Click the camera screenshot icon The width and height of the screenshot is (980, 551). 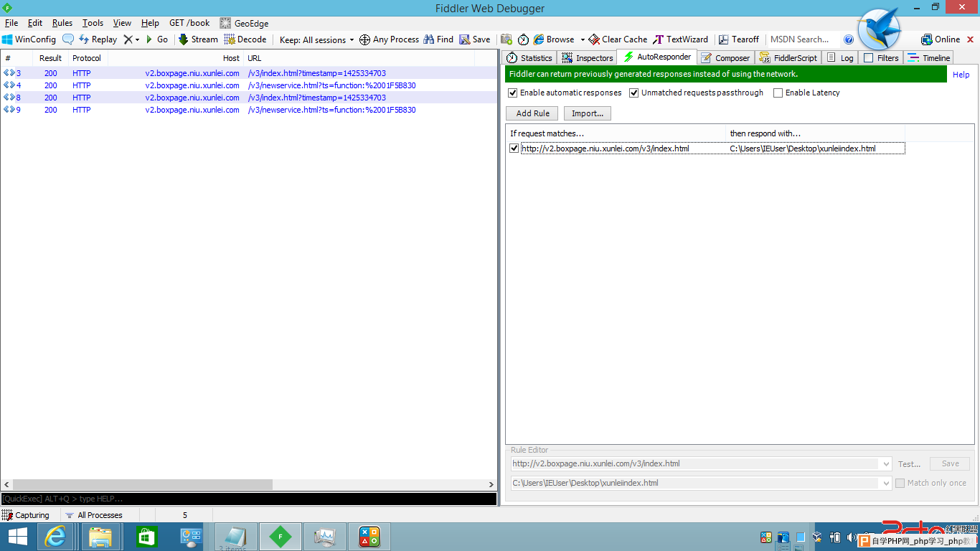507,39
